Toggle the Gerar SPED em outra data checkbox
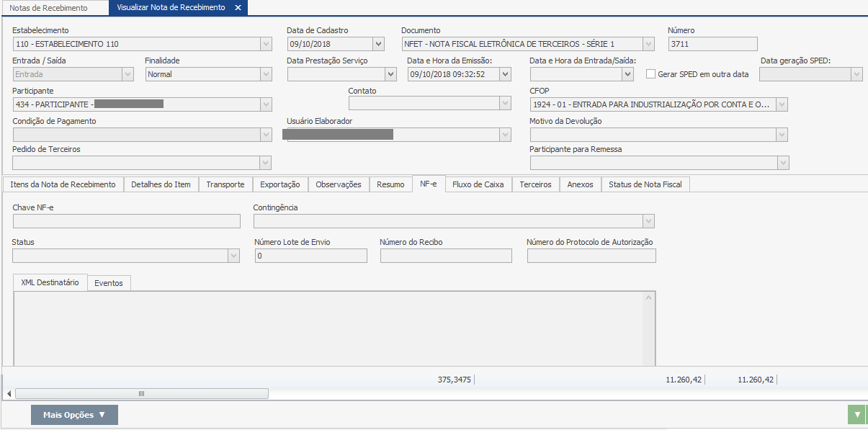The height and width of the screenshot is (430, 868). (x=651, y=74)
